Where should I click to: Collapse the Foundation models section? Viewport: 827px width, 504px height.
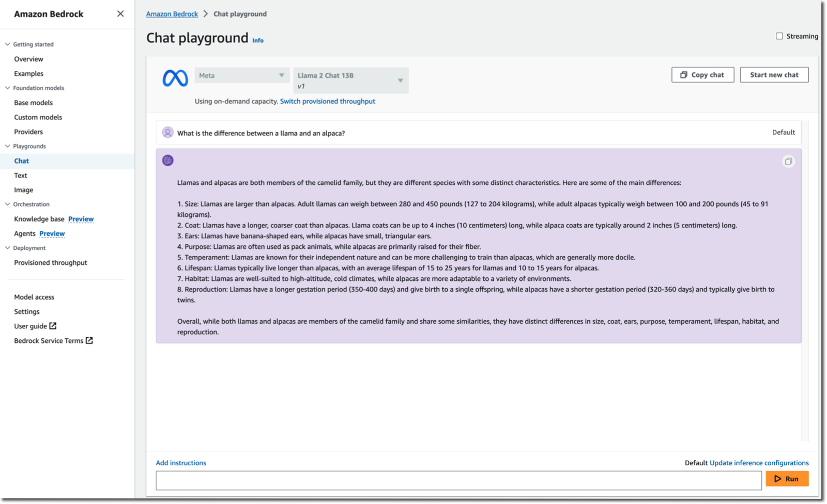coord(8,88)
